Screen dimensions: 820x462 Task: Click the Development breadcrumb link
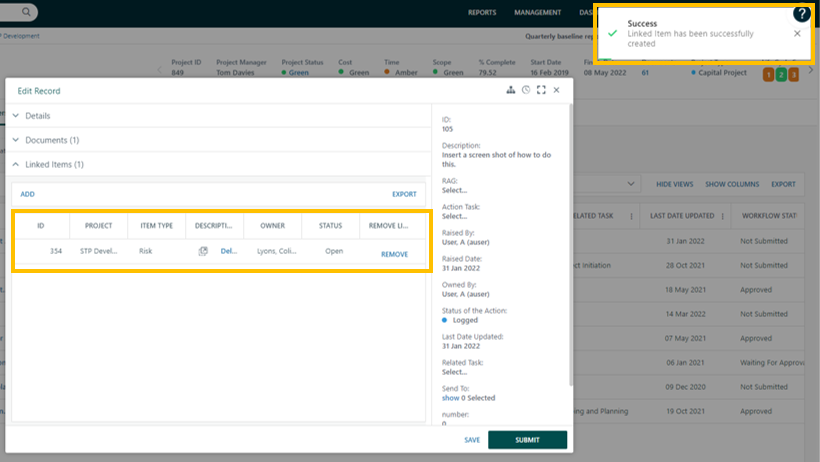(21, 36)
